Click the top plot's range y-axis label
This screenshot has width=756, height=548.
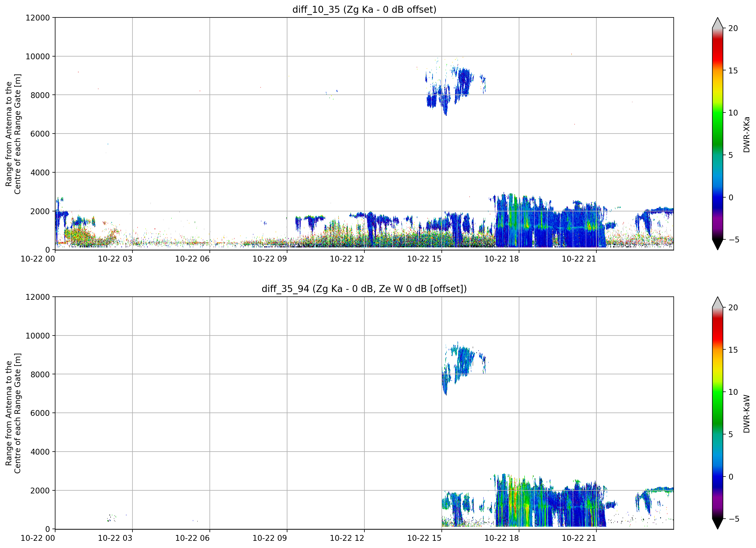coord(13,134)
